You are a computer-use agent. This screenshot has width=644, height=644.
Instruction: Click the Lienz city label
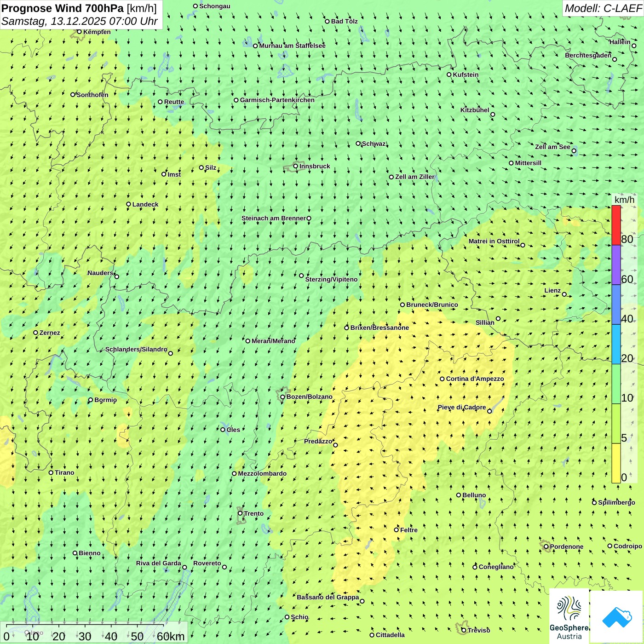click(x=552, y=290)
